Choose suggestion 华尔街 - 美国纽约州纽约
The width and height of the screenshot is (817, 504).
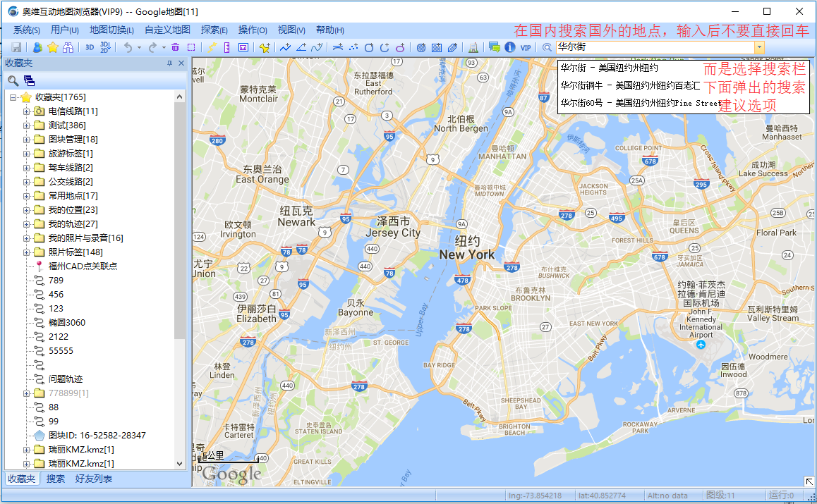[x=609, y=68]
